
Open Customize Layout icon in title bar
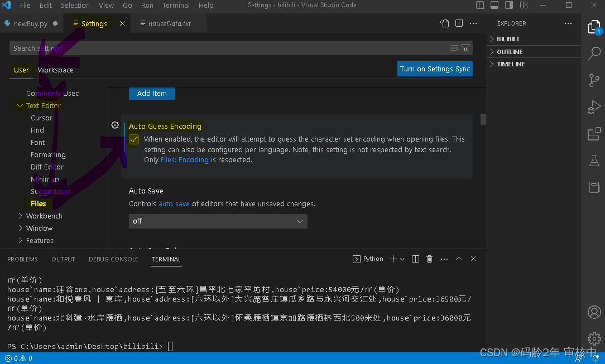pos(524,5)
